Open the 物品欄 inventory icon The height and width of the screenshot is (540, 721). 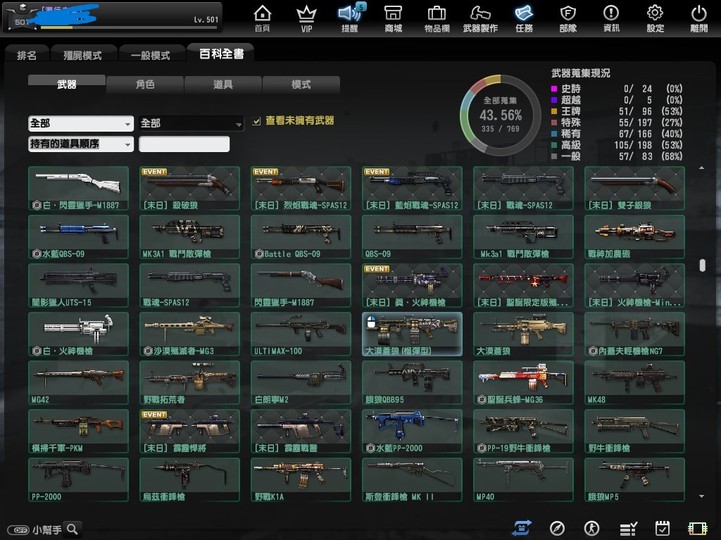coord(437,17)
